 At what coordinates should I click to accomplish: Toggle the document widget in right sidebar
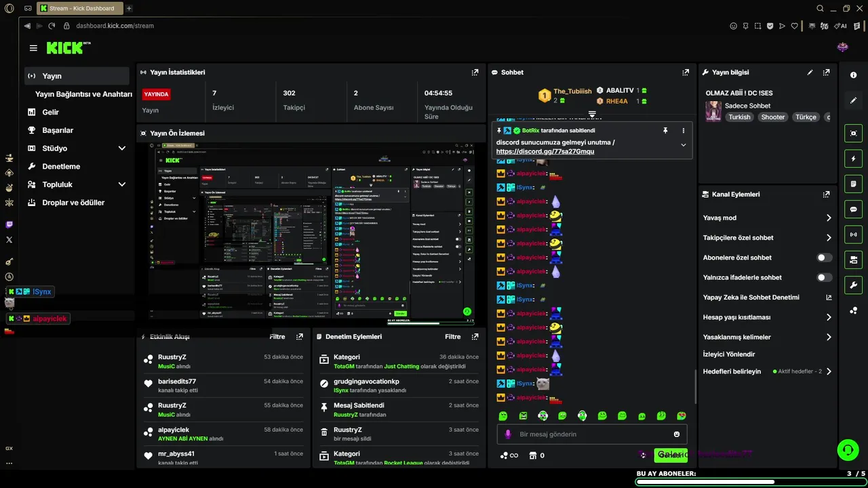853,184
